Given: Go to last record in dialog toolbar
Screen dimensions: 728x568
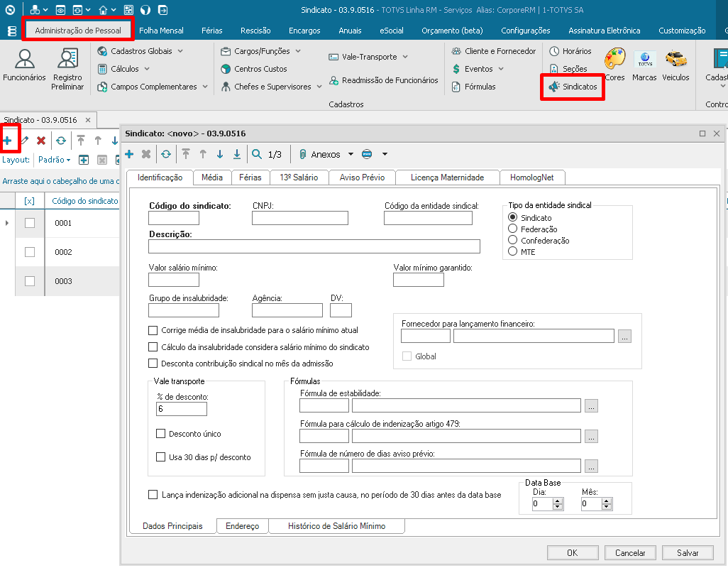Looking at the screenshot, I should pyautogui.click(x=237, y=154).
